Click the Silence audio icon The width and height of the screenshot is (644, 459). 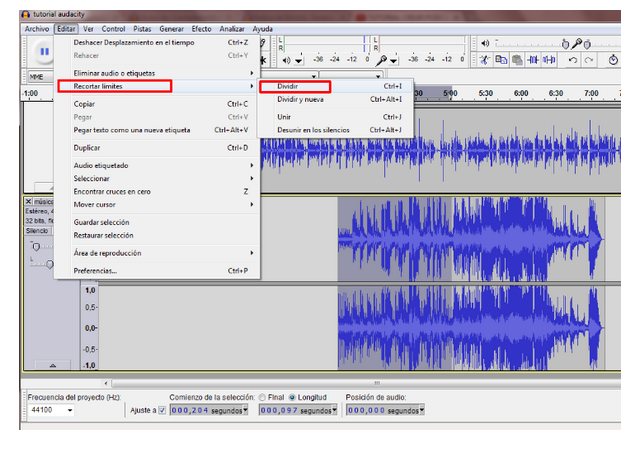pos(549,60)
